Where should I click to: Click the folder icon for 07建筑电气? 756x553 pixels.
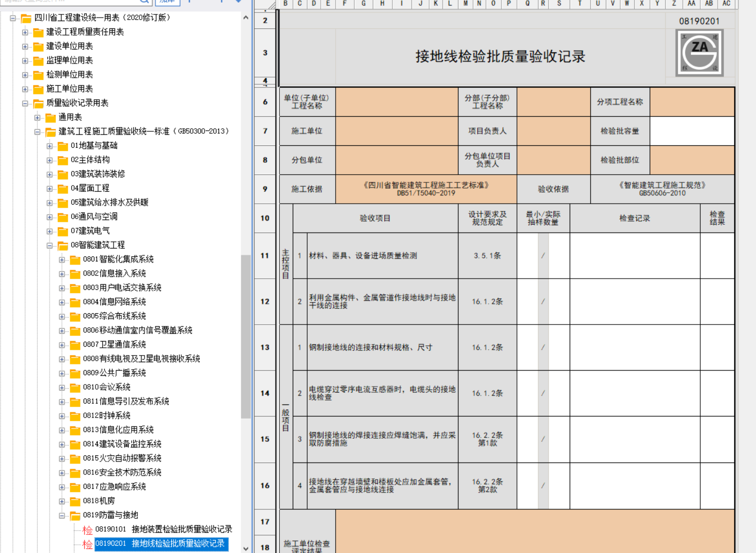point(63,231)
